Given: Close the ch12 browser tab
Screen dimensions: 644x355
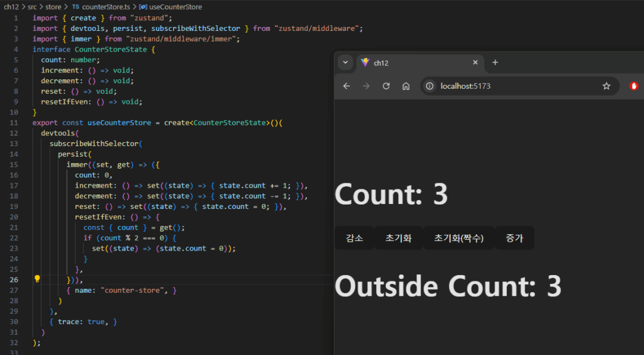Looking at the screenshot, I should pyautogui.click(x=475, y=62).
